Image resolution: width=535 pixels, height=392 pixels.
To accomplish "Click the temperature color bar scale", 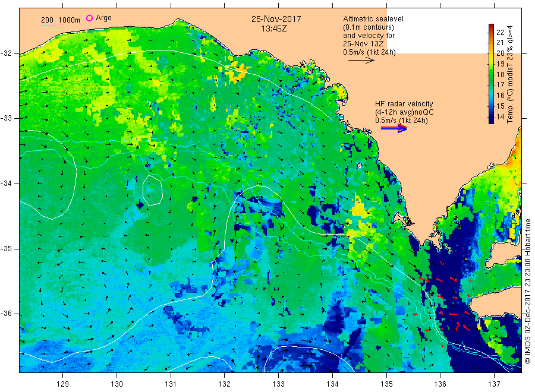I will click(491, 74).
